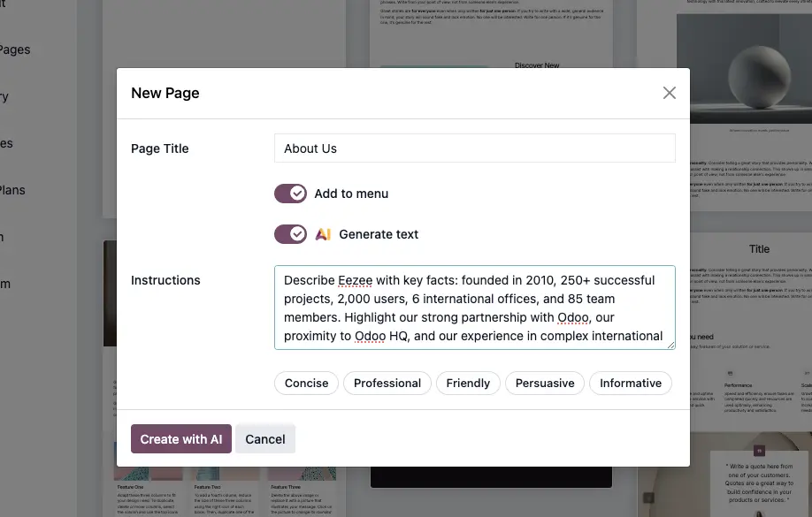Click the Title section template preview
812x517 pixels.
759,248
